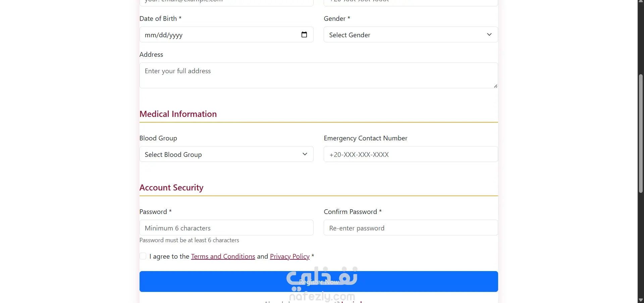Open the Select Blood Group dropdown
Screen dimensions: 644x303
226,154
